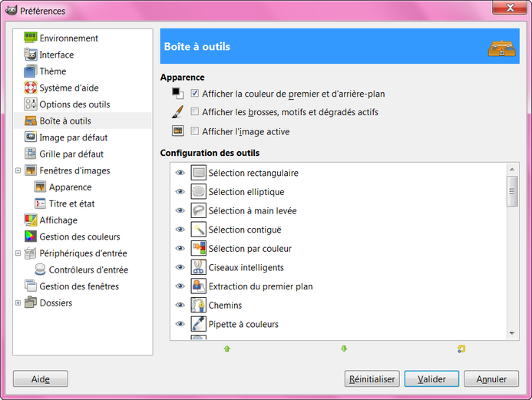Enable Afficher l'image active checkbox

195,131
